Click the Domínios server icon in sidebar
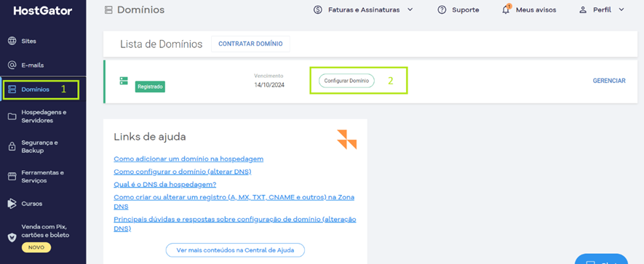Screen dimensions: 644x264 pos(12,89)
